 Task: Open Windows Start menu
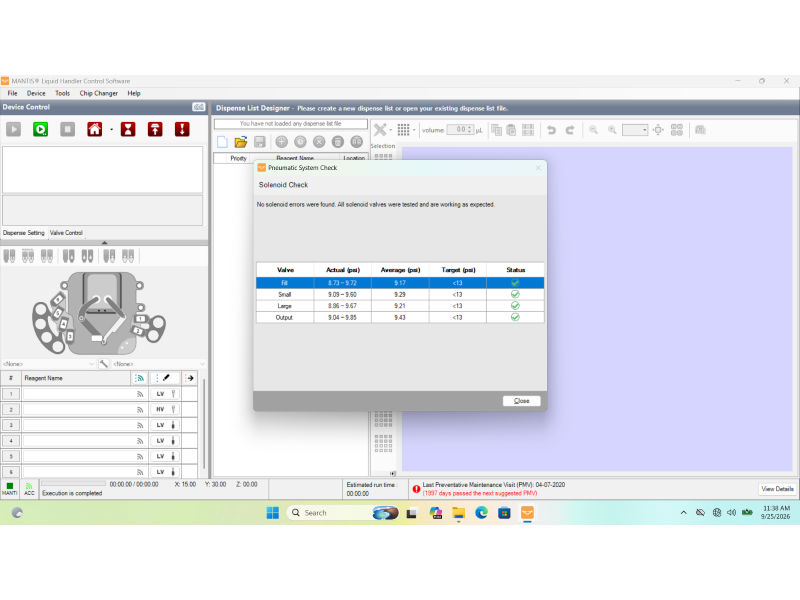coord(272,513)
